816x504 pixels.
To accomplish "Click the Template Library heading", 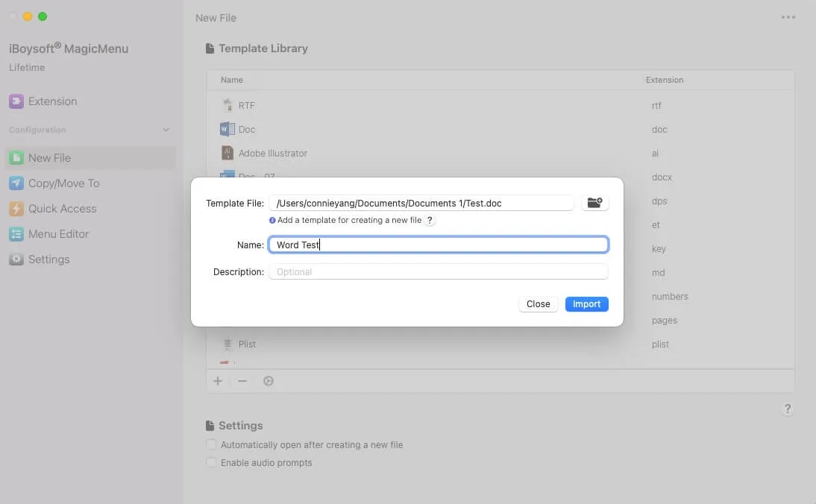I will coord(263,48).
